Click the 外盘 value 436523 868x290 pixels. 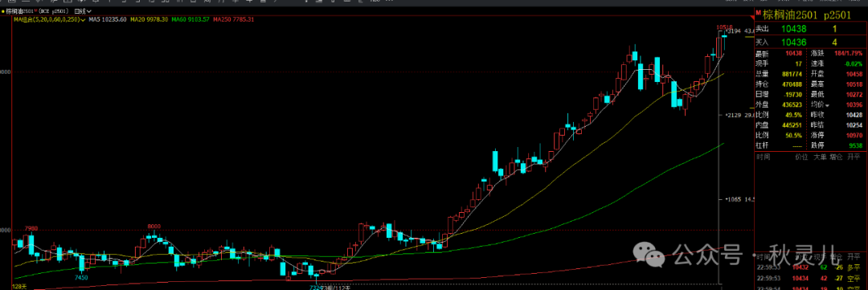792,104
